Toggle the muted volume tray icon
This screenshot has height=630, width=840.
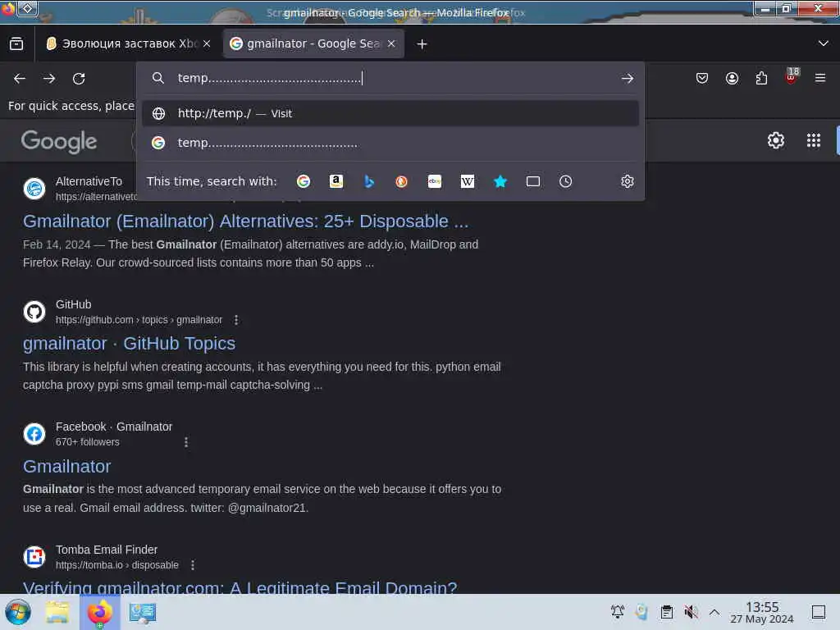(691, 612)
